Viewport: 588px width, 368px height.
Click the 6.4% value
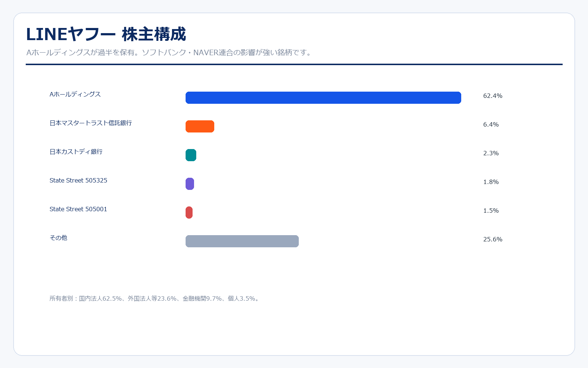point(491,124)
